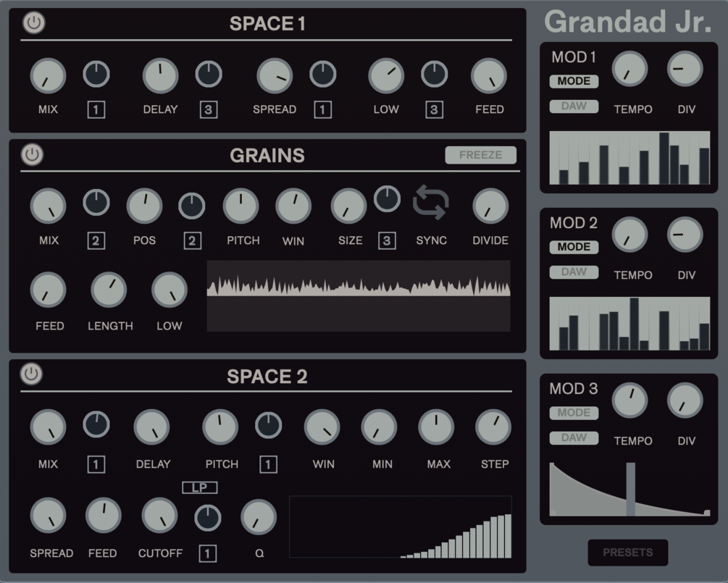The width and height of the screenshot is (728, 583).
Task: Click the SPACE 1 DELAY knob
Action: (x=160, y=75)
